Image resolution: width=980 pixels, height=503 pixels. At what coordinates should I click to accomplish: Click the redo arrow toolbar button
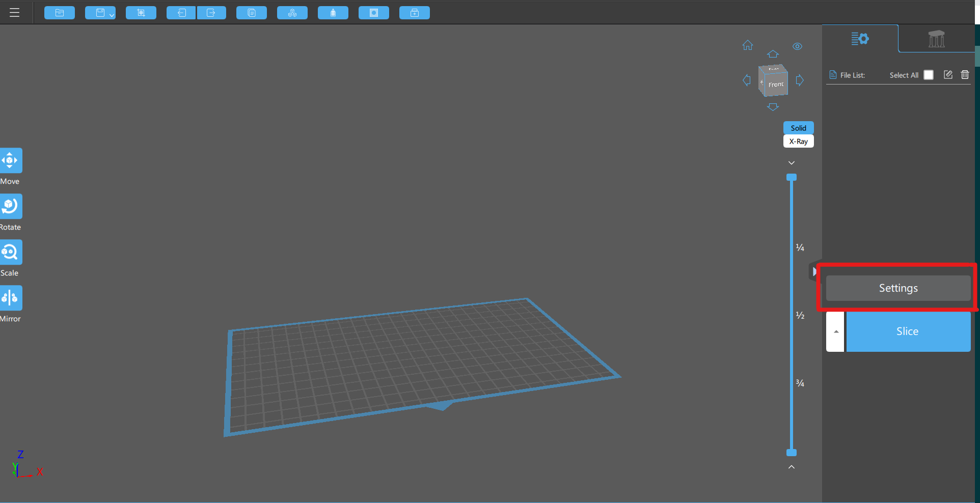point(211,13)
